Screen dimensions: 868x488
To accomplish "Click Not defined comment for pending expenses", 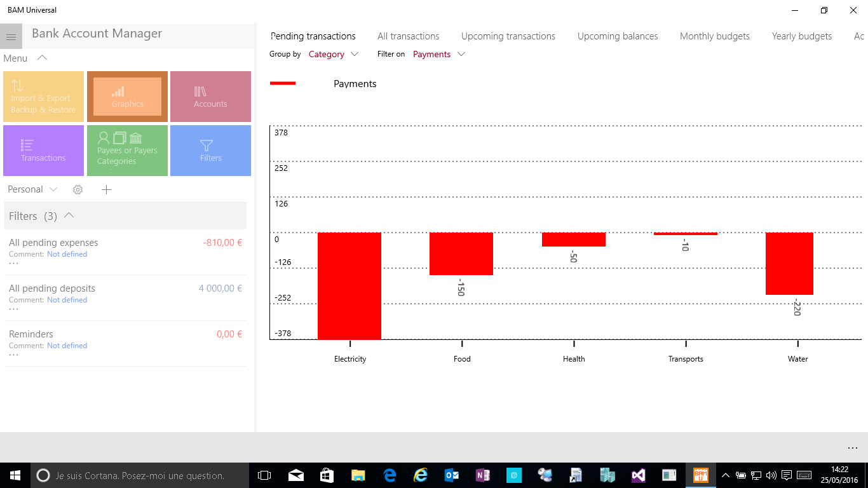I will click(x=67, y=254).
